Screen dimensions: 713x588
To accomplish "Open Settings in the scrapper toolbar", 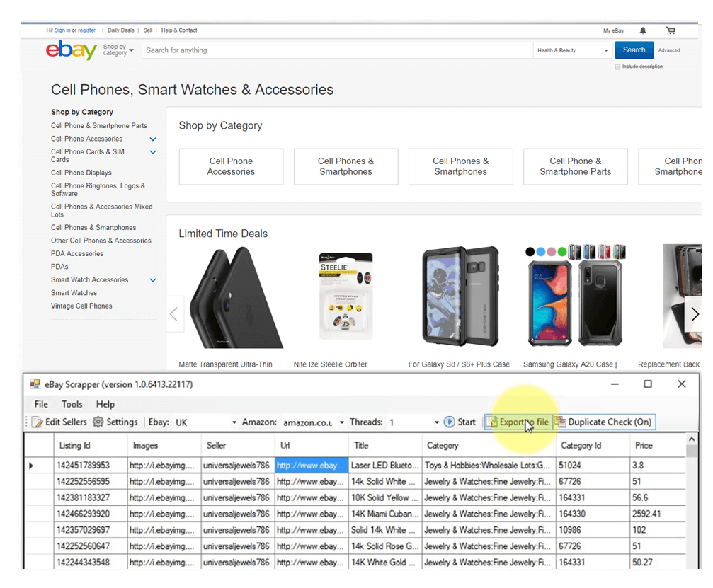I will (x=115, y=422).
